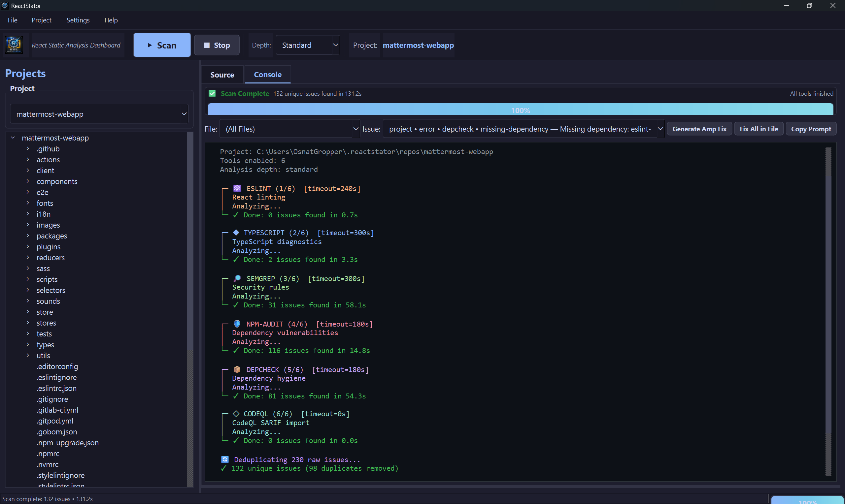This screenshot has width=845, height=504.
Task: Select the .gitlab-ci.yml file
Action: click(x=57, y=410)
